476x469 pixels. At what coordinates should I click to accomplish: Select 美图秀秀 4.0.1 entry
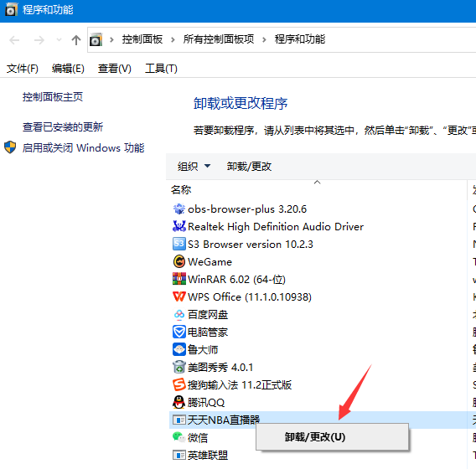[220, 367]
